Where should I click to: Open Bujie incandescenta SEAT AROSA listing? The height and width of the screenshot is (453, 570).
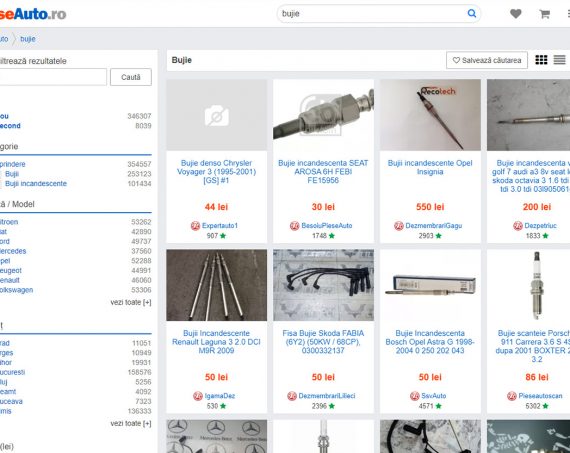323,172
